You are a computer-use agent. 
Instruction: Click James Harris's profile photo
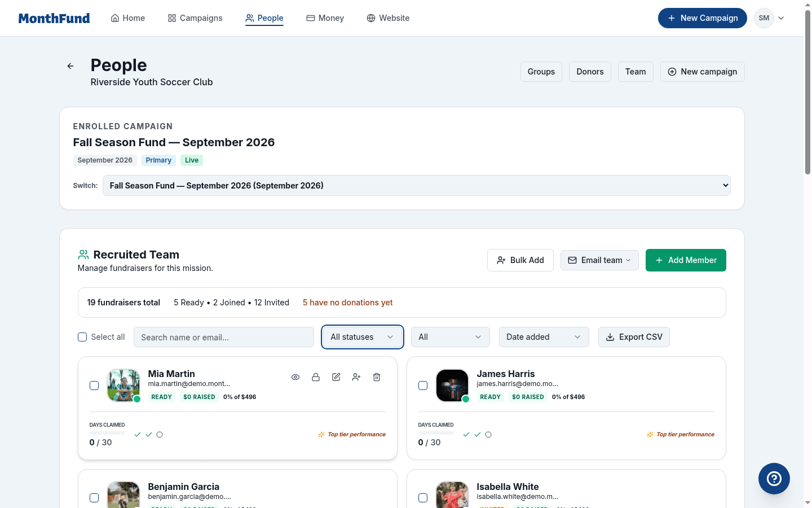tap(452, 386)
